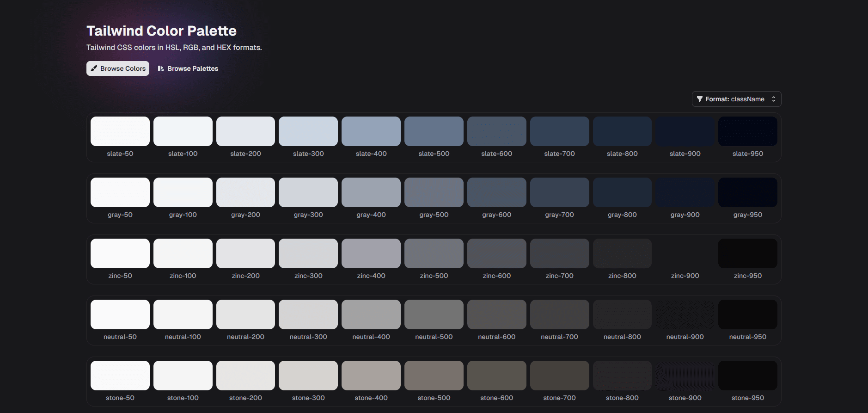
Task: Select the neutral-600 color swatch
Action: tap(496, 314)
